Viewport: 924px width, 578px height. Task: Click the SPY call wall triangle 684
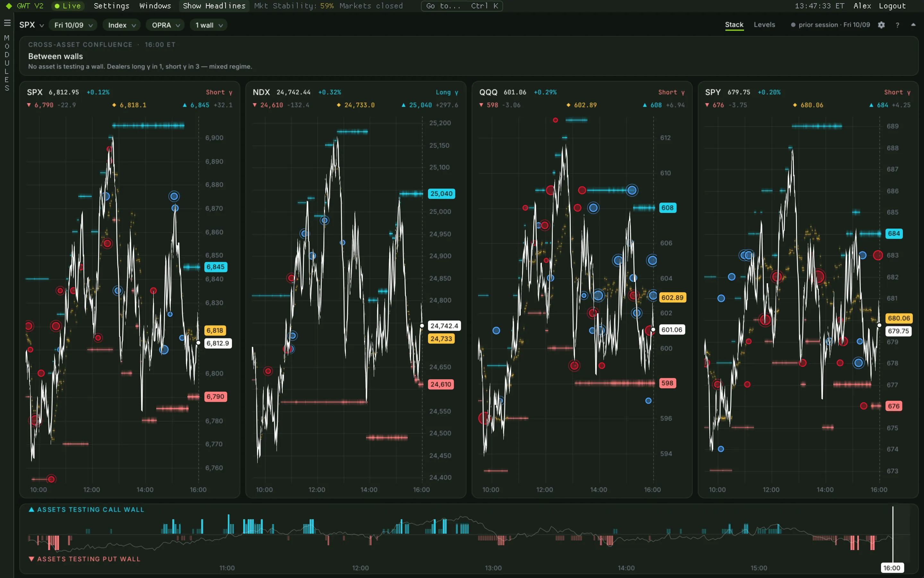(871, 105)
